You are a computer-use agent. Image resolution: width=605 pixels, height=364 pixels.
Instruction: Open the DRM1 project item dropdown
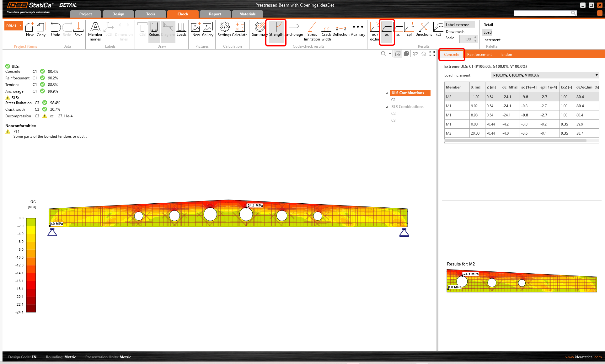(x=21, y=26)
